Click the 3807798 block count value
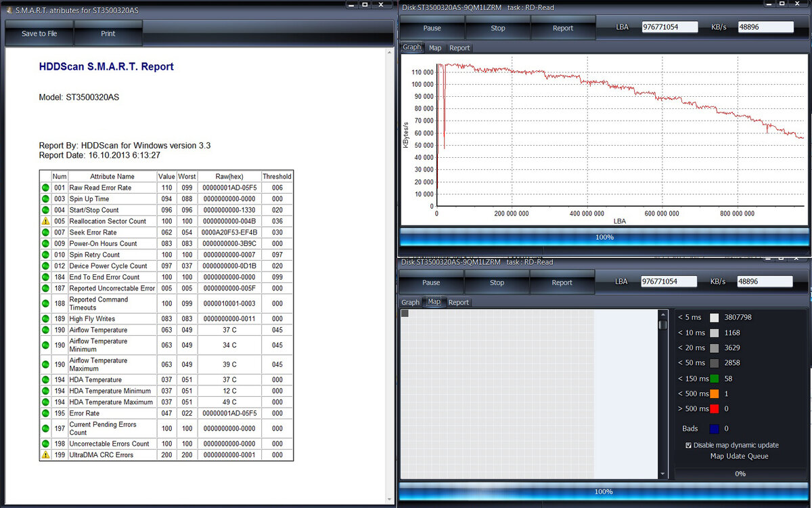Image resolution: width=812 pixels, height=508 pixels. [738, 317]
